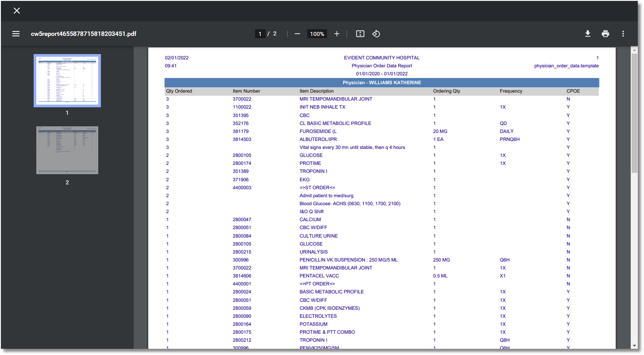Click PENTACEL VACC description
The height and width of the screenshot is (355, 644).
point(319,276)
